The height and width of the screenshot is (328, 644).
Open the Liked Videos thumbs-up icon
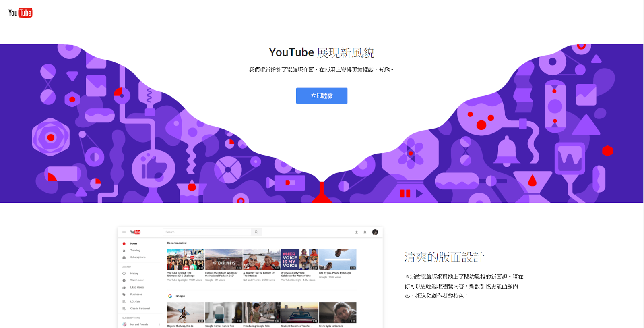tap(124, 288)
